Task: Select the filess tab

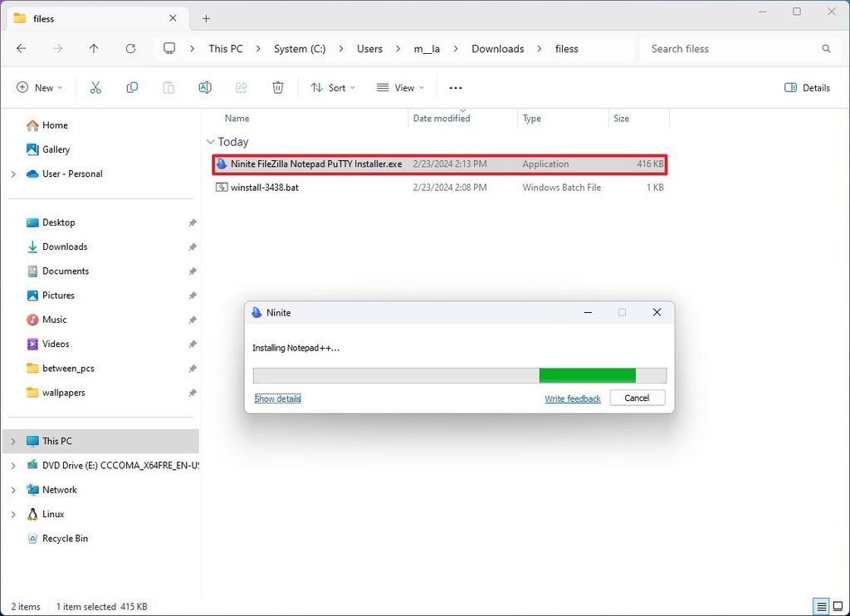Action: coord(91,17)
